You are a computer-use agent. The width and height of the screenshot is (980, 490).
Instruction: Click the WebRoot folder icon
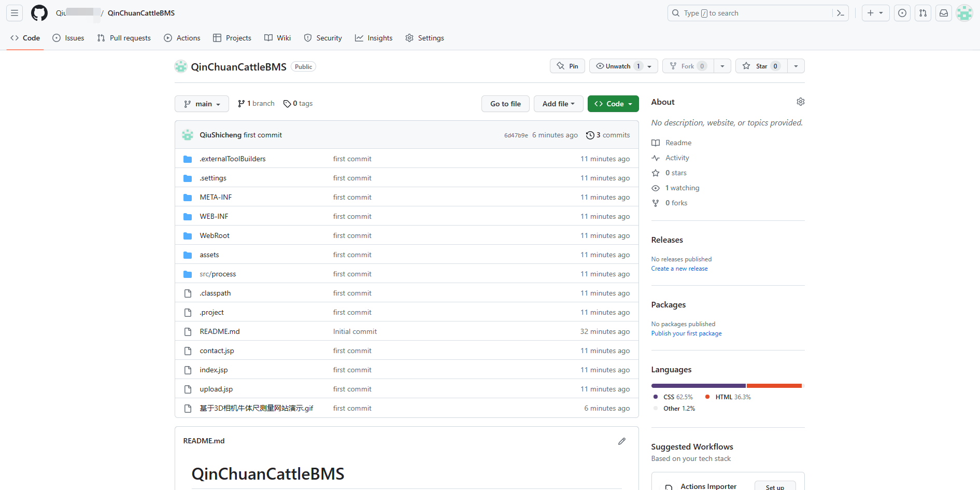pos(188,236)
